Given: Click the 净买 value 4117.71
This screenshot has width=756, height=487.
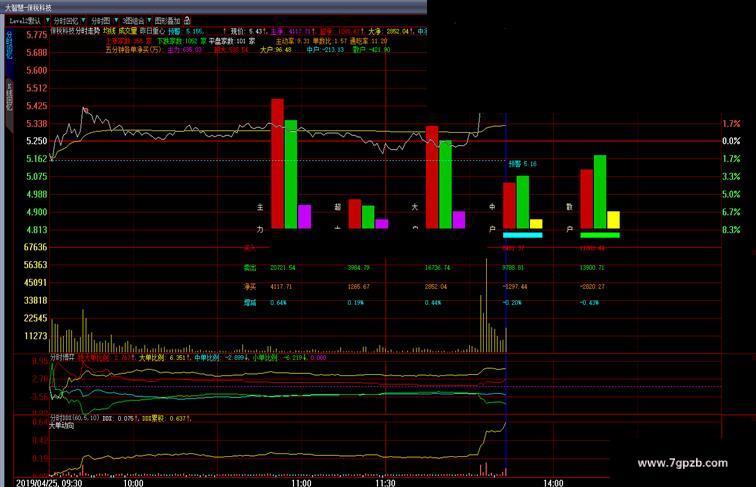Looking at the screenshot, I should pyautogui.click(x=283, y=287).
